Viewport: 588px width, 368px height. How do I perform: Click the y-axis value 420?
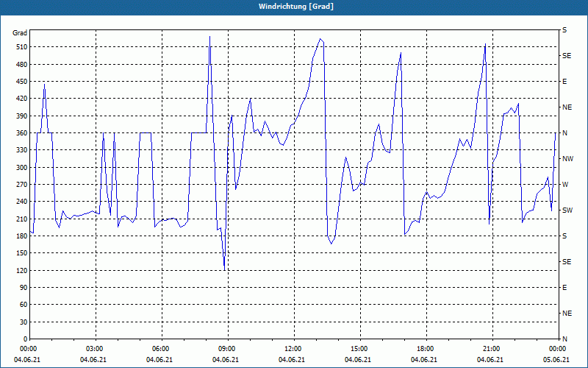coord(22,99)
